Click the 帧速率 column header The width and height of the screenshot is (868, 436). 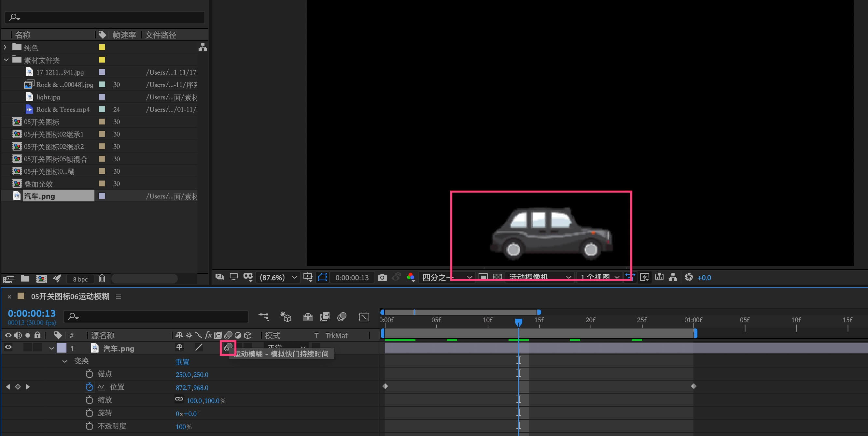124,35
